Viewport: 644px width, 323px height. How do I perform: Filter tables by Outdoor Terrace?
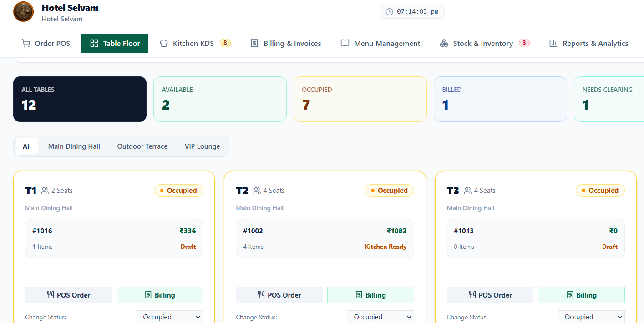(x=142, y=146)
